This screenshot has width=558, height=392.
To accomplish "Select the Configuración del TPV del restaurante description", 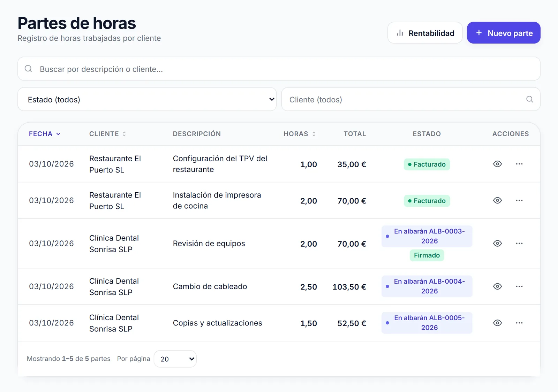I will pos(220,164).
